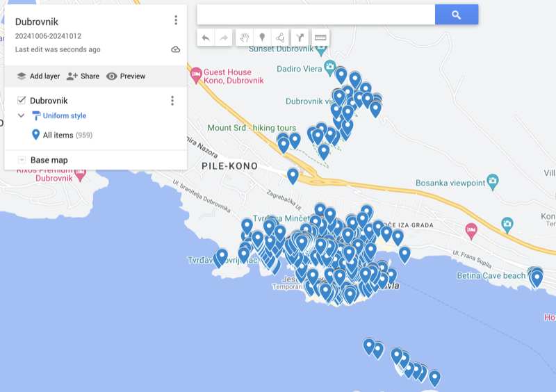Open the Dubrovnik layer options menu
This screenshot has height=392, width=556.
pyautogui.click(x=172, y=101)
